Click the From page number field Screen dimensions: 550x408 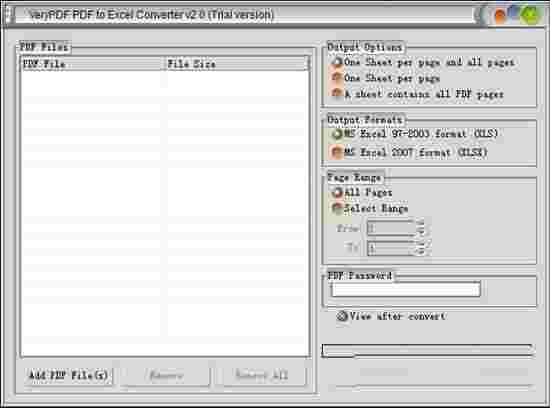[x=391, y=228]
